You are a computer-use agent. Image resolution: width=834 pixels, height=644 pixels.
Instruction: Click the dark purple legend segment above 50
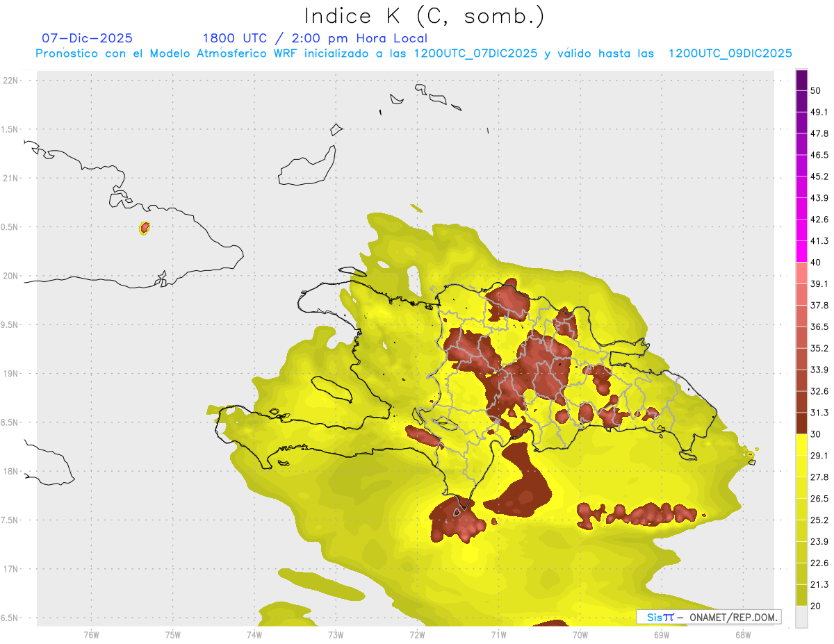pyautogui.click(x=801, y=81)
